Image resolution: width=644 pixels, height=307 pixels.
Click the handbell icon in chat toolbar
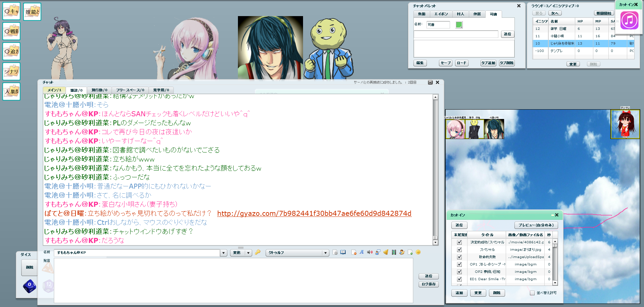click(x=386, y=252)
